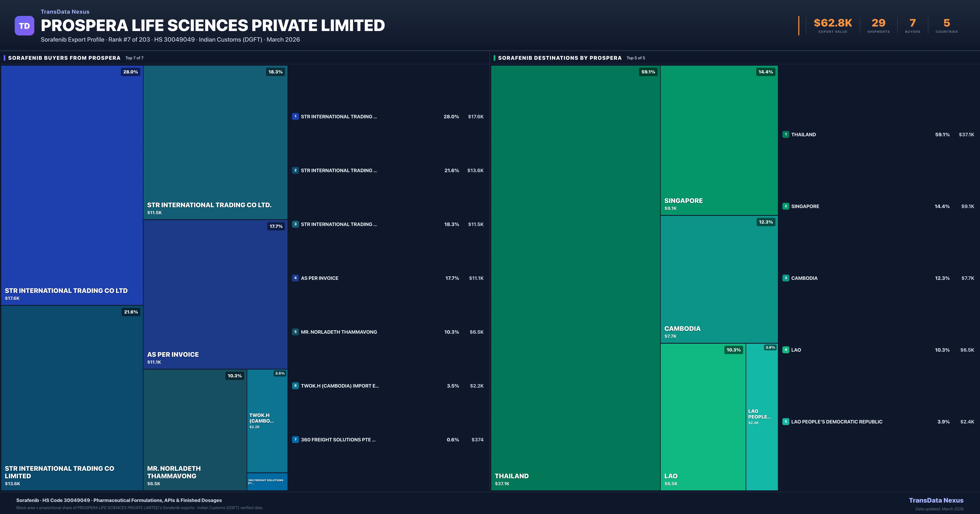Screen dimensions: 980x514
Task: Click rank 5 badge for Lao People's Democratic Republic
Action: coord(786,422)
